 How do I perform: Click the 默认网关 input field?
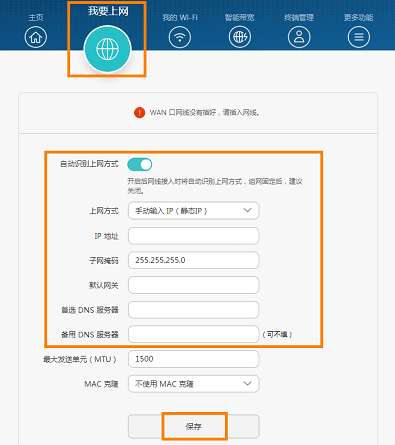tap(193, 285)
